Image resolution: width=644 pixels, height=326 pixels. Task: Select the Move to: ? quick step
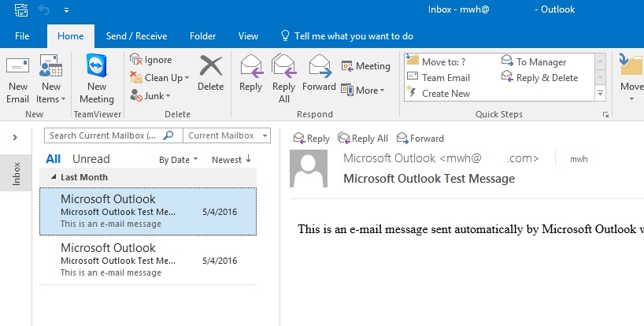click(x=436, y=61)
